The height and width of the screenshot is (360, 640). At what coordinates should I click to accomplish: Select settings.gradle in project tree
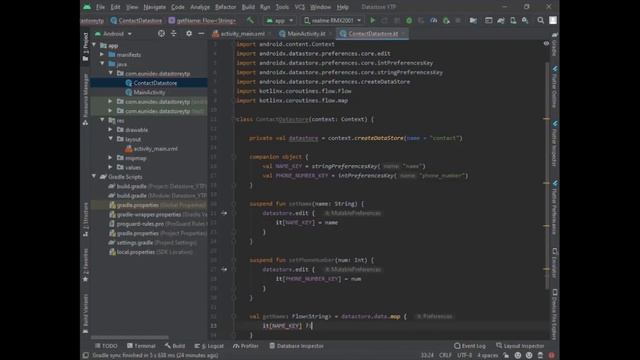pyautogui.click(x=135, y=242)
